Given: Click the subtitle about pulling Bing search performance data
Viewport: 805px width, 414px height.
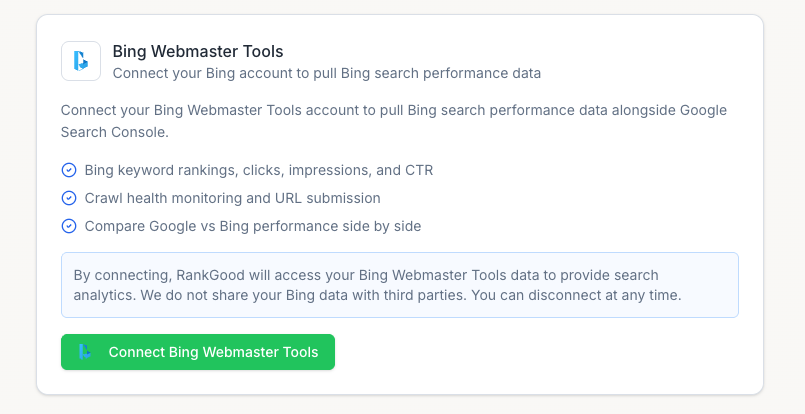Looking at the screenshot, I should pyautogui.click(x=327, y=73).
